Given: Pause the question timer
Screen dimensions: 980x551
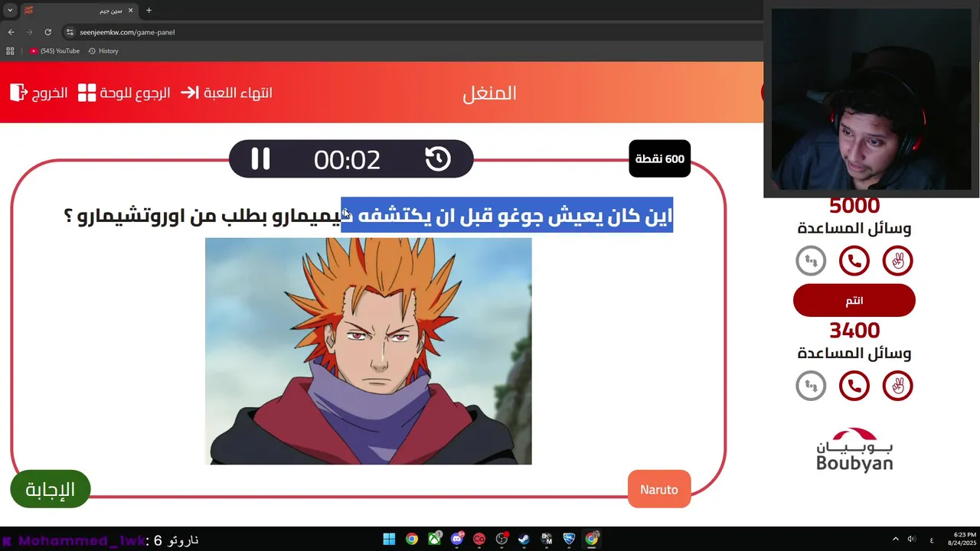Looking at the screenshot, I should point(260,158).
